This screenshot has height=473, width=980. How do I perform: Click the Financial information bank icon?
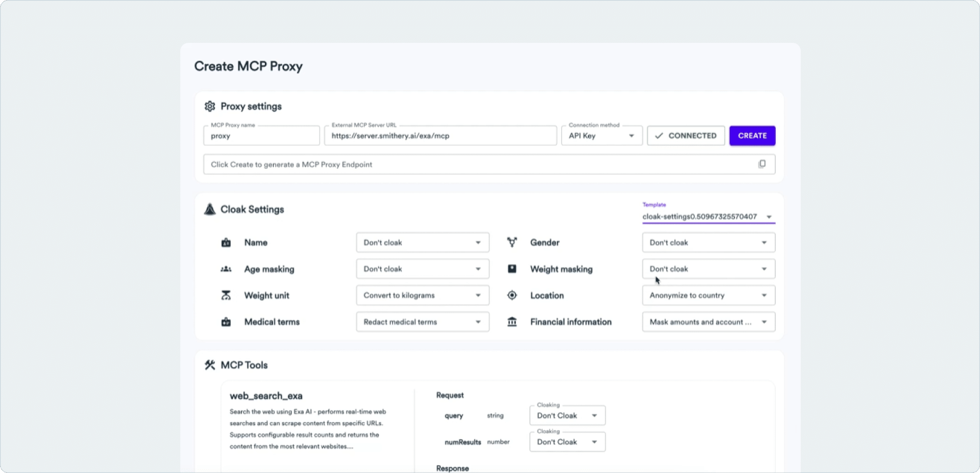click(x=512, y=322)
